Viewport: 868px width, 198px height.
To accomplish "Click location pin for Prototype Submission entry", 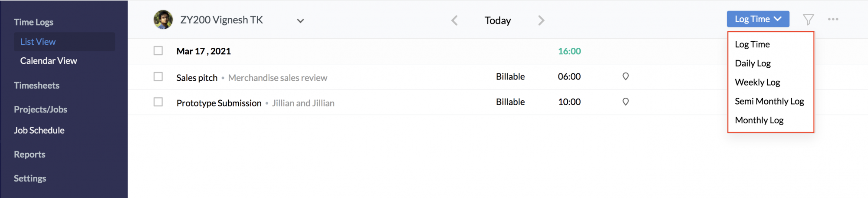I will 625,102.
